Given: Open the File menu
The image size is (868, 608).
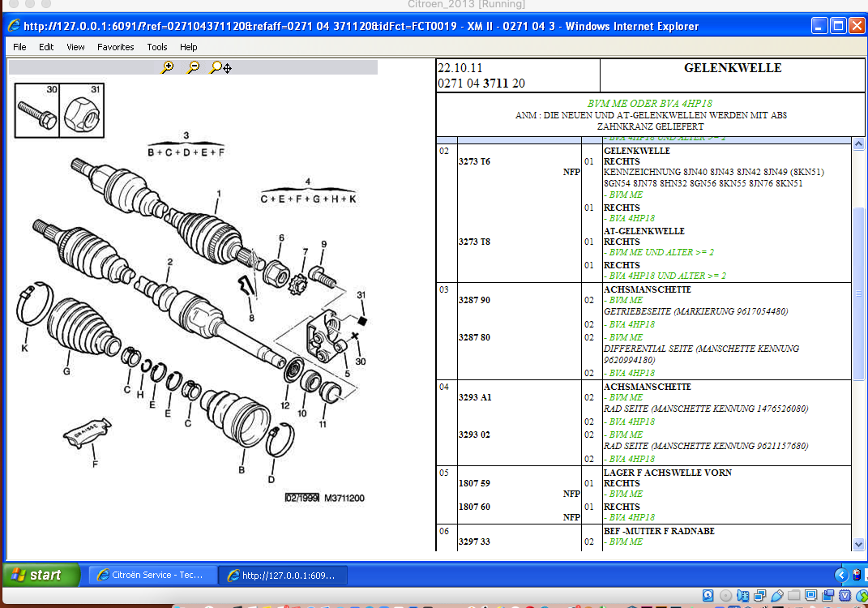Looking at the screenshot, I should [x=19, y=47].
